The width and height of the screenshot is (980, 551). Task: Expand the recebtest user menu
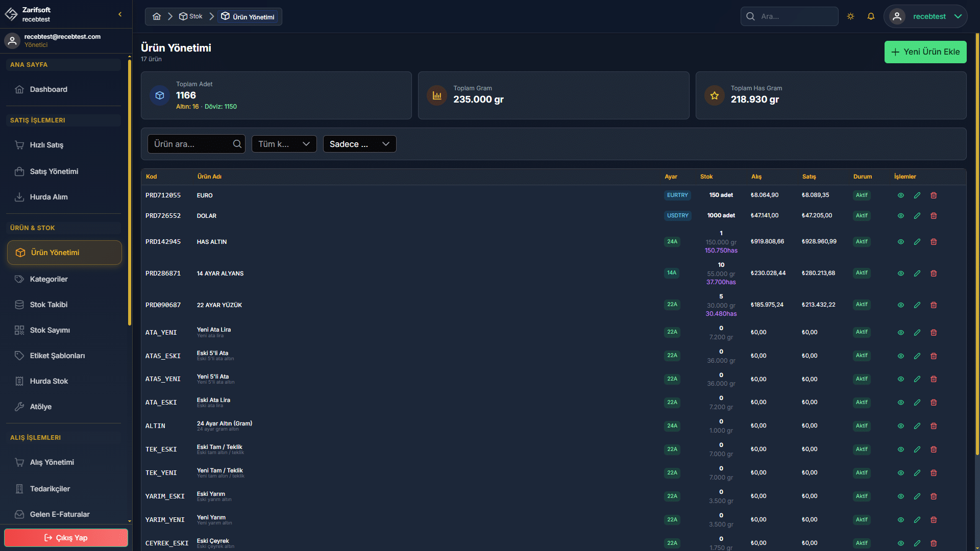click(925, 16)
